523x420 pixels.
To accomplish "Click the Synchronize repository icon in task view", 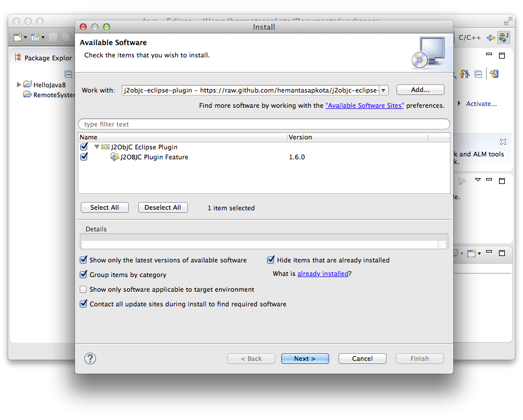I will click(494, 74).
